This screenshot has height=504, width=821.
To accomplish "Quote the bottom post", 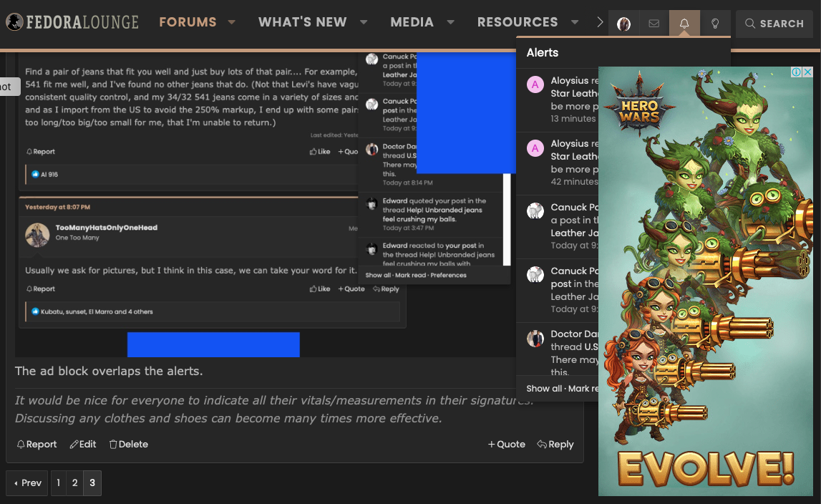I will pos(506,445).
